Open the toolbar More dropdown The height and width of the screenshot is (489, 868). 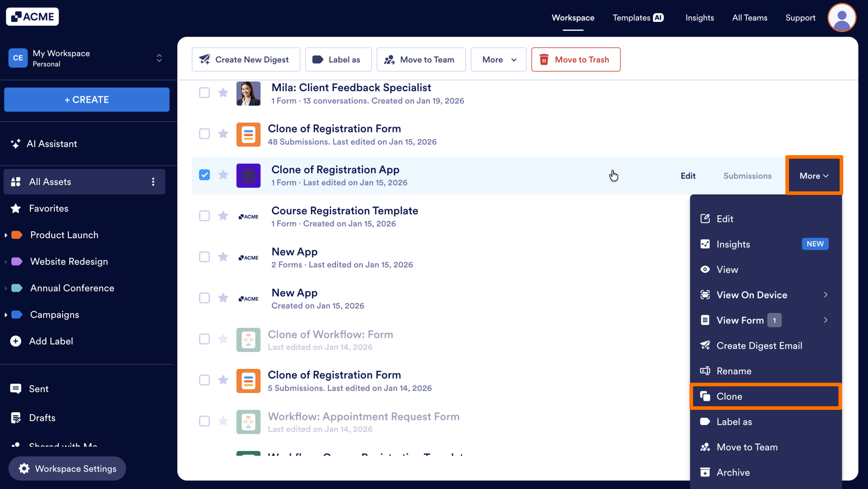(x=498, y=59)
